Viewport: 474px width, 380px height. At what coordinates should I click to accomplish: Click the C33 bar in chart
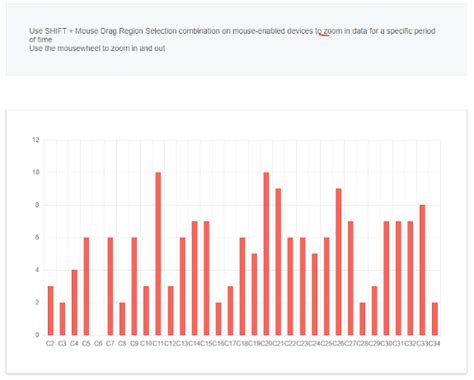(x=423, y=270)
